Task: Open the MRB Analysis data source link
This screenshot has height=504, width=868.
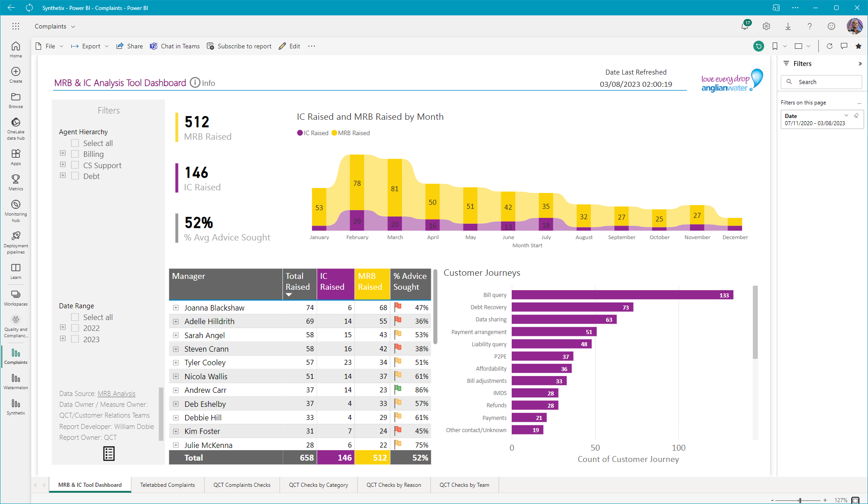Action: 117,394
